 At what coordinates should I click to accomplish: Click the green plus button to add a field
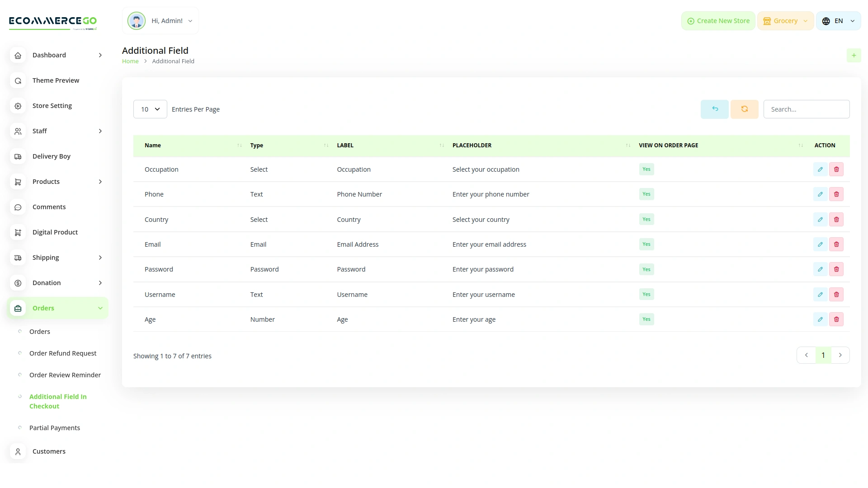pyautogui.click(x=854, y=55)
